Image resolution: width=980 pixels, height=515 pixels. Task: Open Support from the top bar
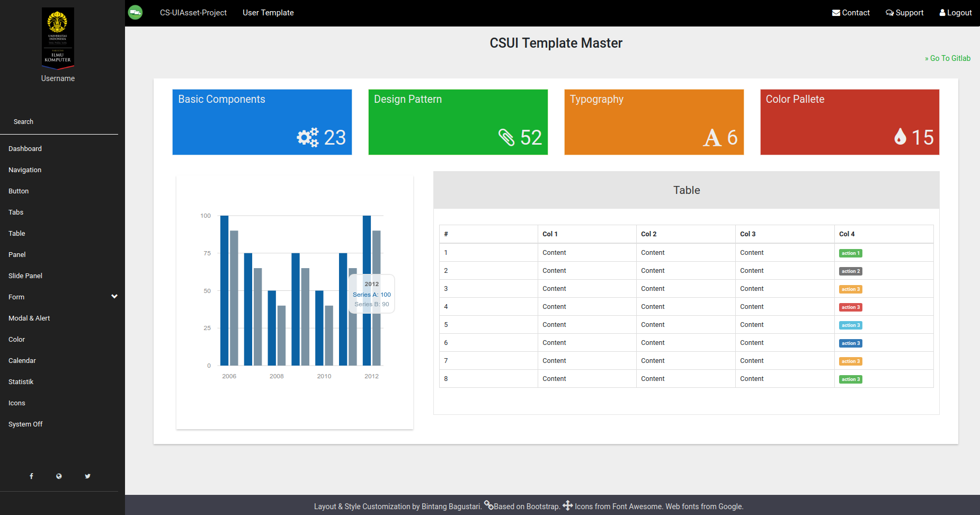904,13
